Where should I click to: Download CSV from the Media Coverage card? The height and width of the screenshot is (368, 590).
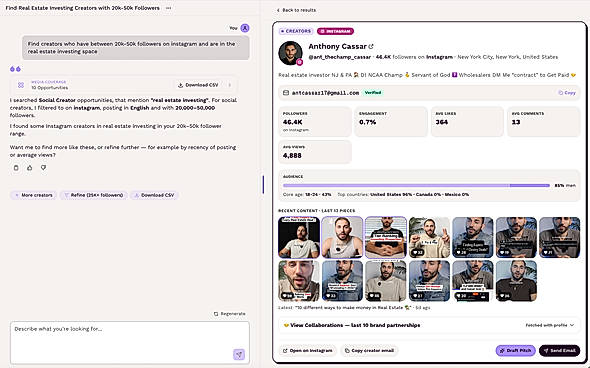tap(198, 85)
